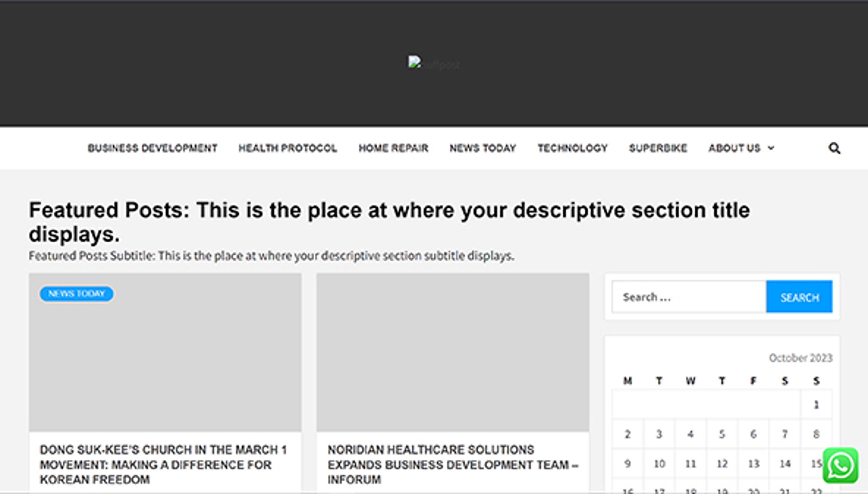Navigate to News Today in navigation

[483, 148]
